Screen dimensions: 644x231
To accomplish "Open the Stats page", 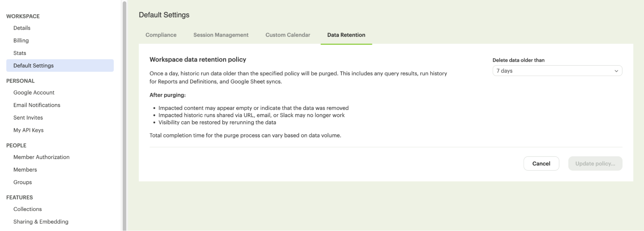I will click(20, 53).
